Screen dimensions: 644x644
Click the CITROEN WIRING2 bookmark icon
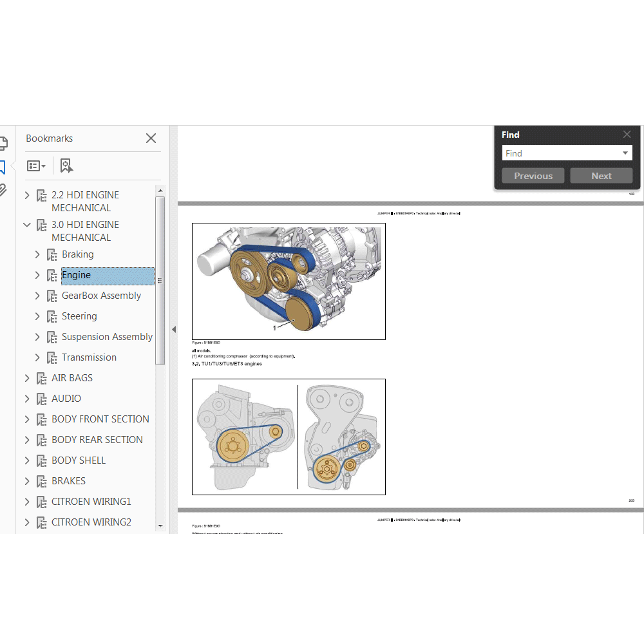[x=41, y=522]
